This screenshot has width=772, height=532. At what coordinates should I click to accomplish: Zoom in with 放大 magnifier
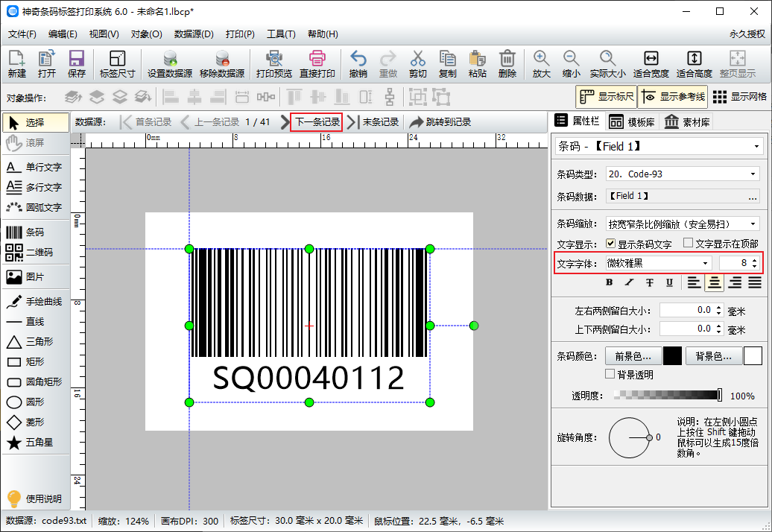(x=541, y=64)
